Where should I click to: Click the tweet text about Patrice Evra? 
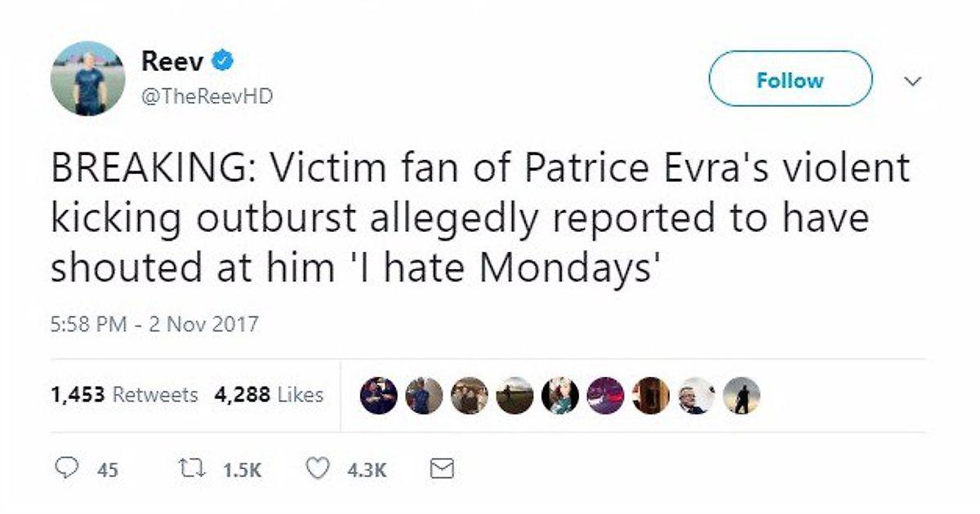click(x=480, y=219)
